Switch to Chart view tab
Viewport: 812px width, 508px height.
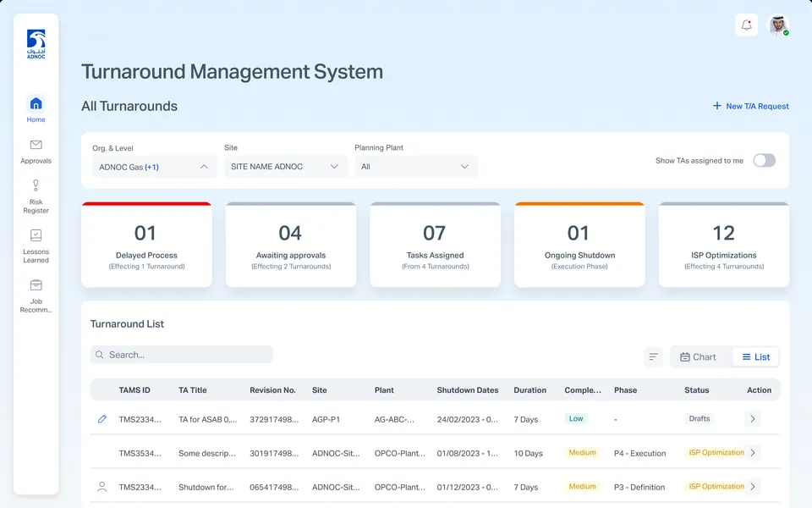[698, 356]
